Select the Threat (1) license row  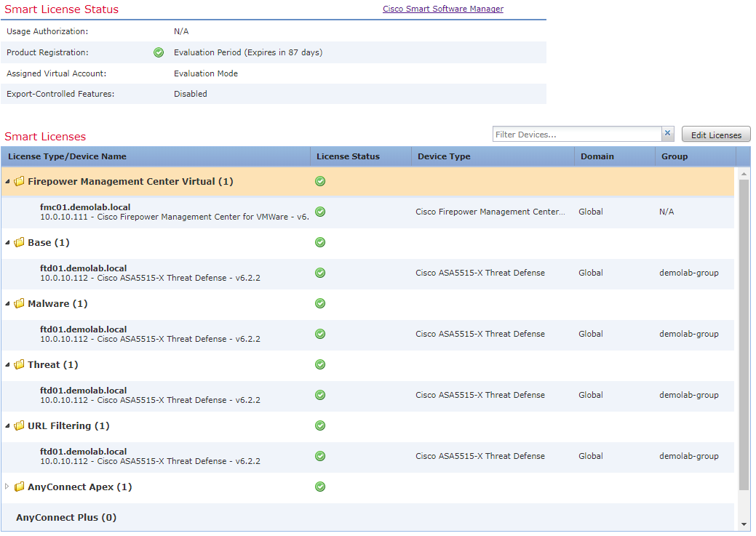coord(367,365)
